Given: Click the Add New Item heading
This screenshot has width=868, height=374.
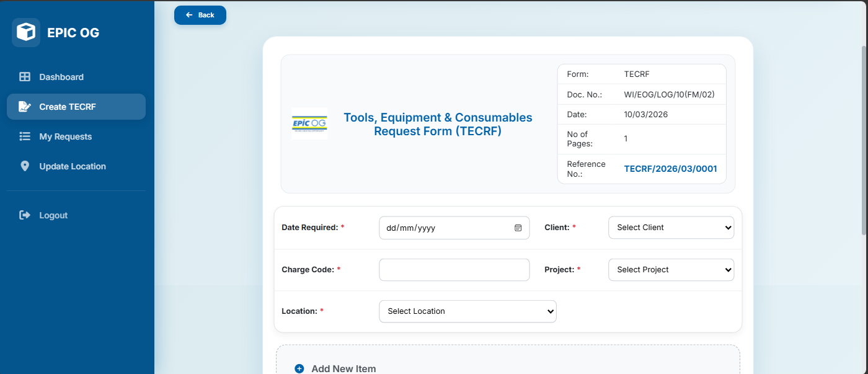Looking at the screenshot, I should click(343, 368).
